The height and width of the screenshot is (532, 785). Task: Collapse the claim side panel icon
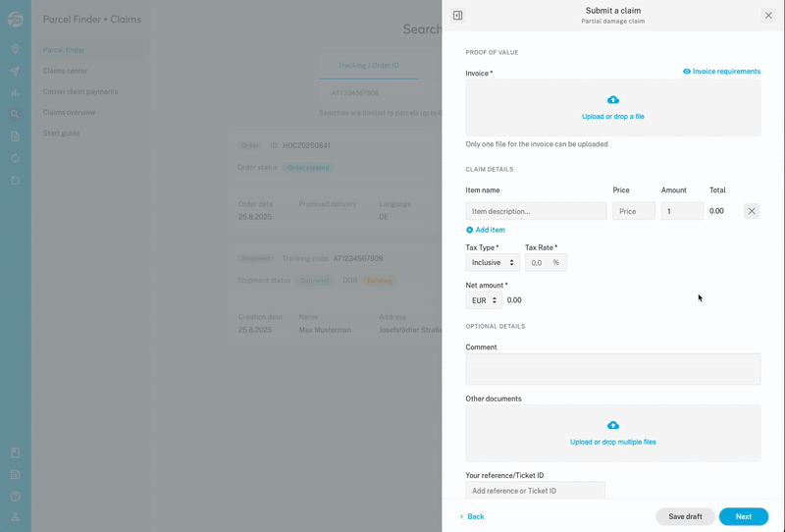pyautogui.click(x=457, y=16)
